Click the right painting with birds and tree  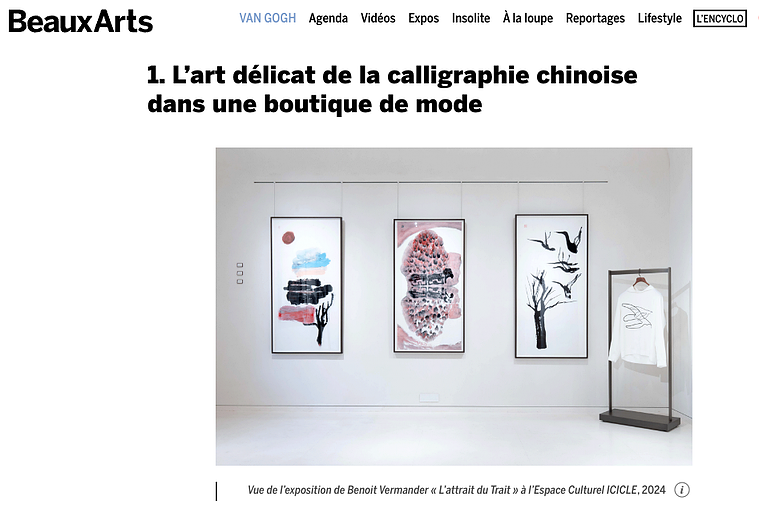coord(552,286)
